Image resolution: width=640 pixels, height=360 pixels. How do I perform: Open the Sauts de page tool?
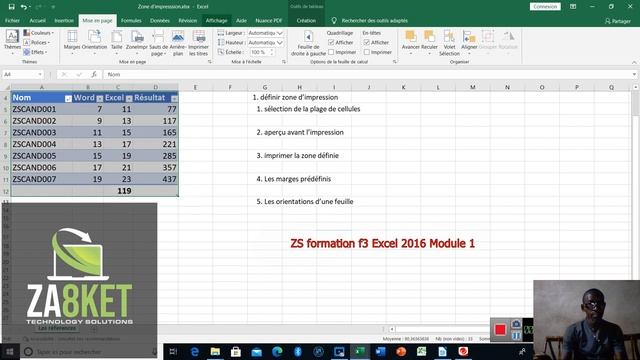pos(158,42)
